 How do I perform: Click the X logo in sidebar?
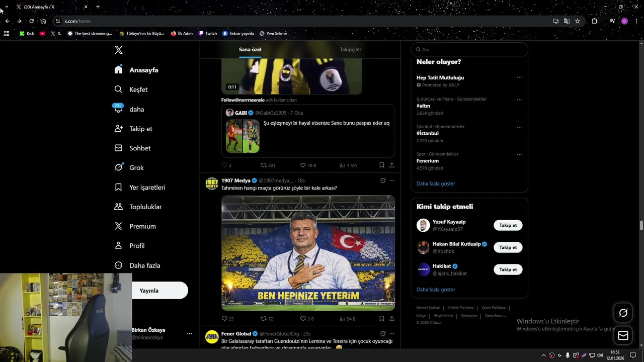click(119, 50)
